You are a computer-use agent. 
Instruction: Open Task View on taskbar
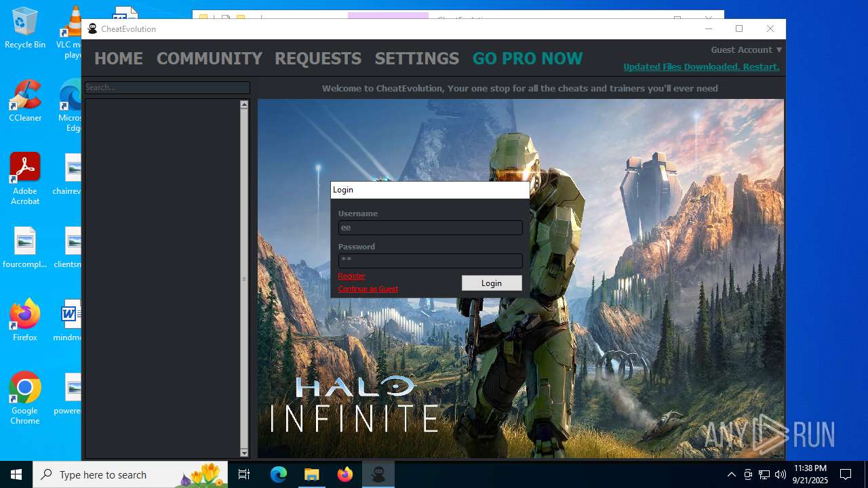245,474
